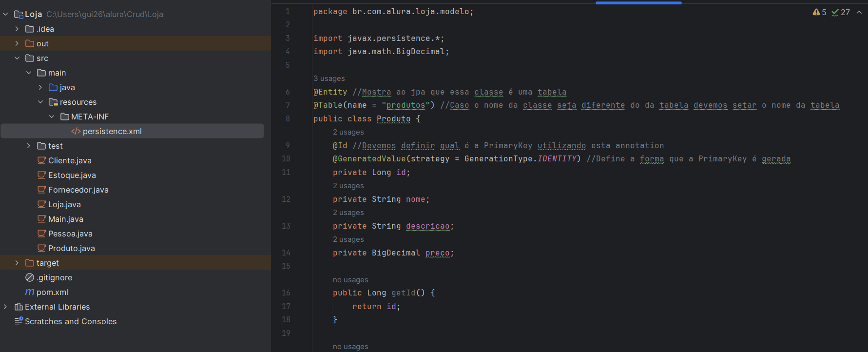The width and height of the screenshot is (868, 352).
Task: Click line number 16 in the gutter
Action: pyautogui.click(x=286, y=293)
